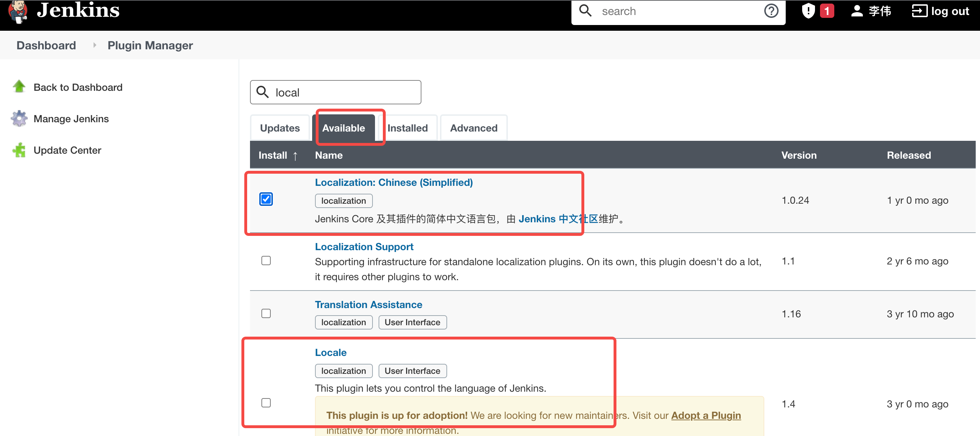This screenshot has width=980, height=436.
Task: Click the magnifier icon in plugin filter box
Action: coord(262,92)
